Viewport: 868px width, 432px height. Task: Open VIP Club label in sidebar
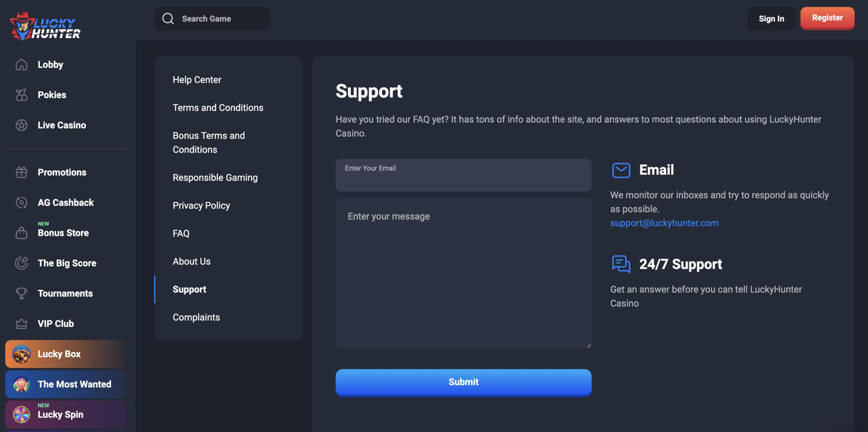point(56,324)
